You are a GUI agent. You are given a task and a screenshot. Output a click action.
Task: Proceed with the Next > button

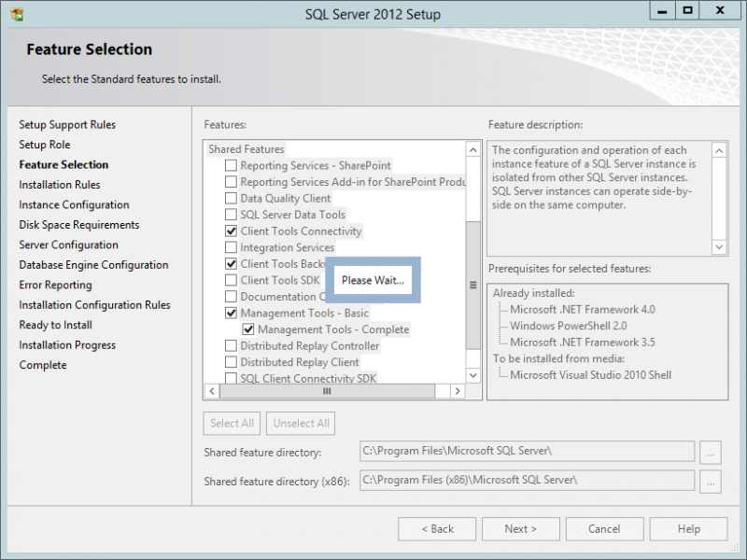(x=521, y=529)
